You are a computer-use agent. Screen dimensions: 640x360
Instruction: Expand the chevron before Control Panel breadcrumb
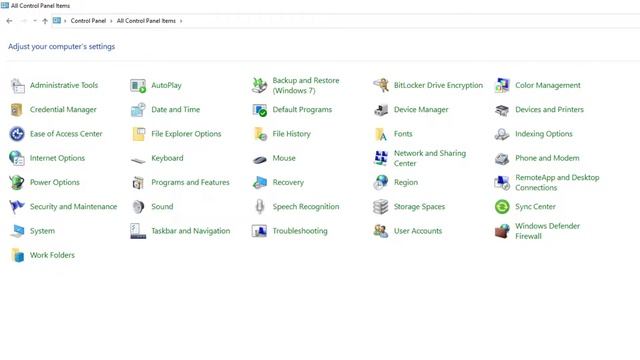coord(65,21)
